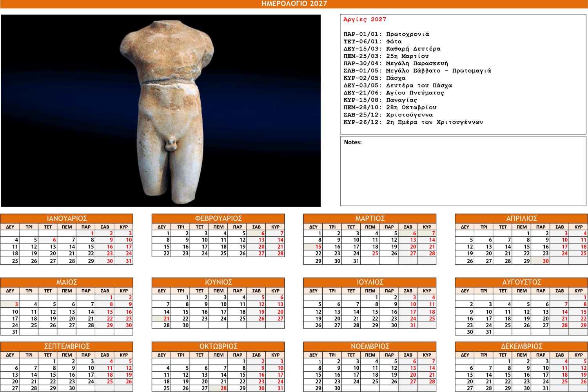Click the Καθαρή Δευτέρα holiday entry
The height and width of the screenshot is (392, 588).
tap(392, 49)
